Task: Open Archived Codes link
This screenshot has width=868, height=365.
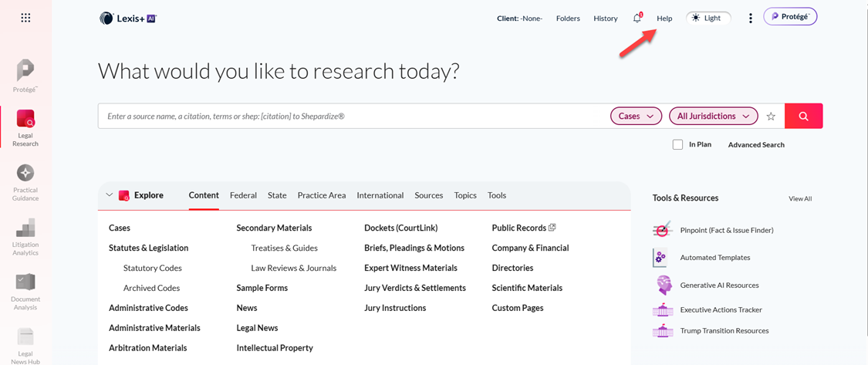Action: pos(152,288)
